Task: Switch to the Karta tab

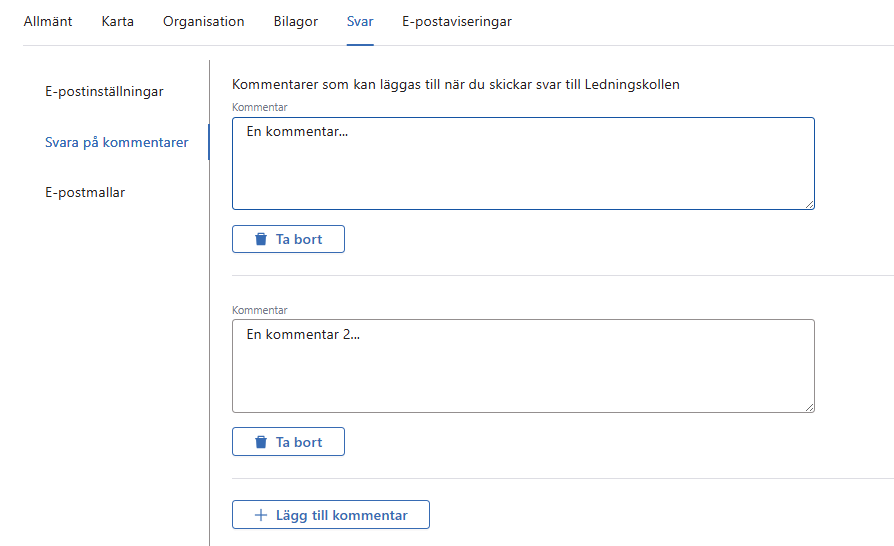Action: [x=118, y=22]
